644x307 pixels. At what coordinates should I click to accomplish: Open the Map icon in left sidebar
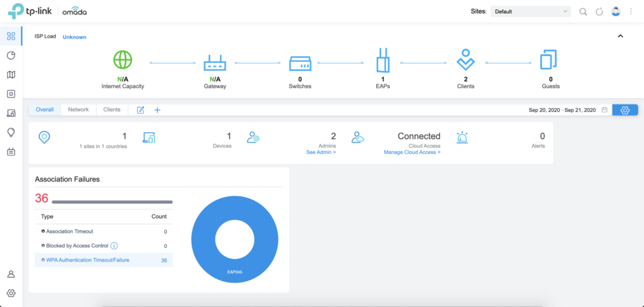11,75
